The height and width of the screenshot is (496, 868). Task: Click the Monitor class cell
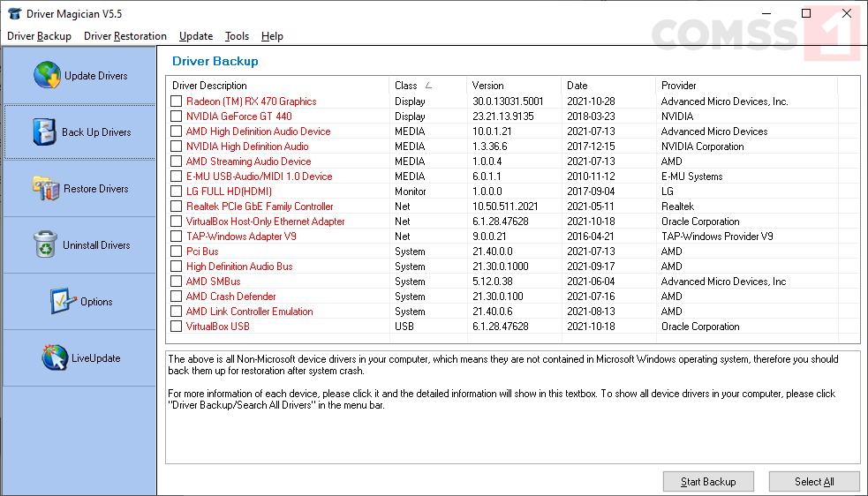(411, 191)
